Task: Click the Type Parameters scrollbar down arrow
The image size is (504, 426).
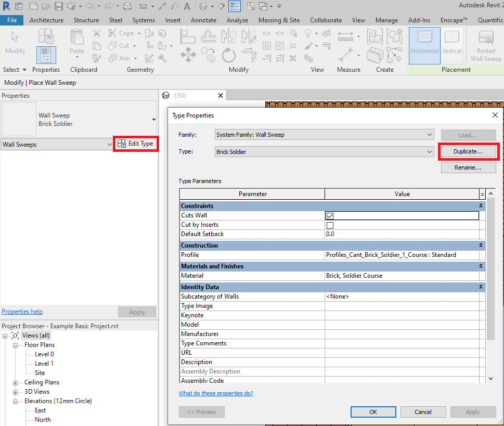Action: 490,379
